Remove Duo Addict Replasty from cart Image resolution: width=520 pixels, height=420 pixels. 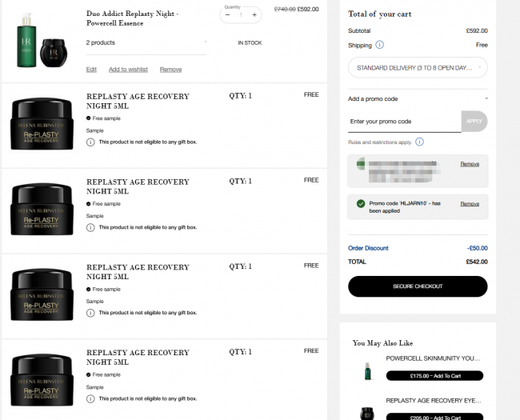pos(170,70)
